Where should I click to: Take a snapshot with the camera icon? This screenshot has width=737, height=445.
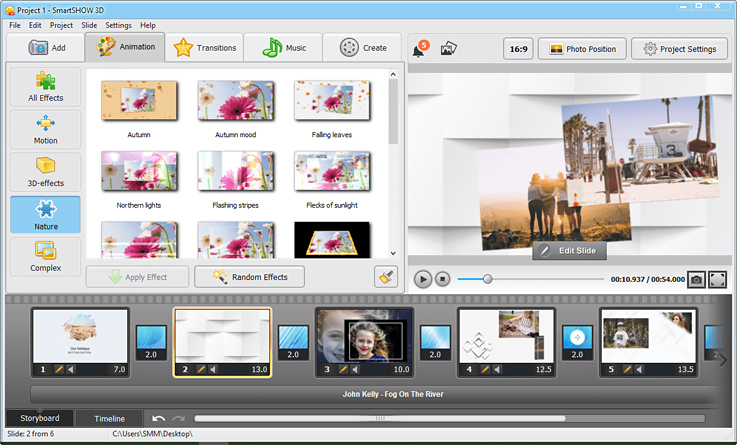click(696, 280)
